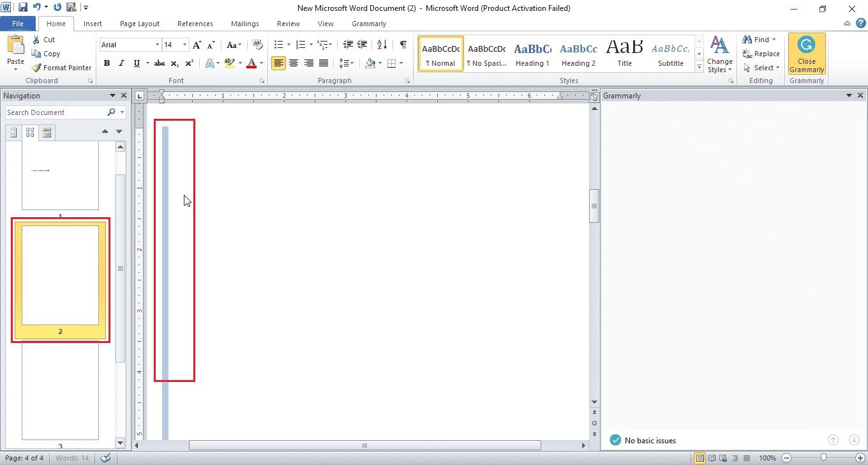
Task: Click the tab selector box left of ruler
Action: 140,96
